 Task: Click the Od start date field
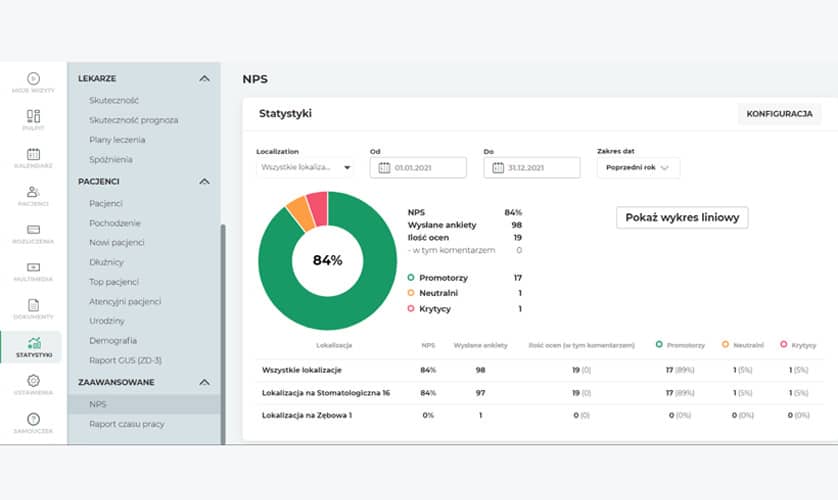tap(417, 168)
